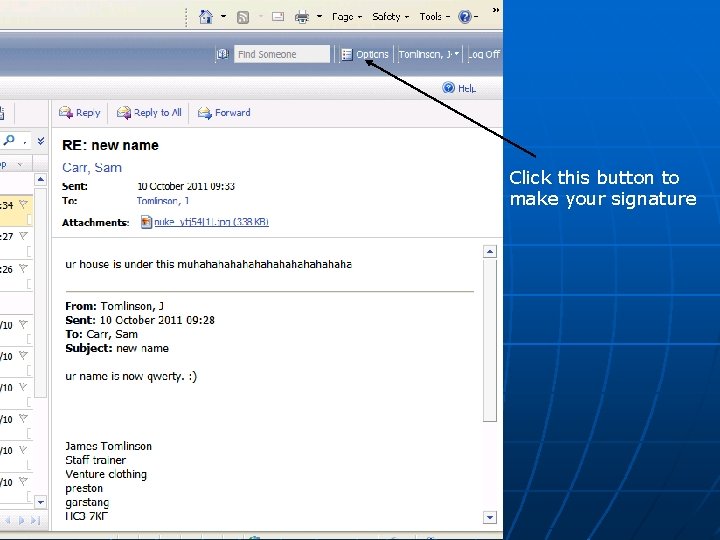Go to last page of messages
The height and width of the screenshot is (540, 720).
tap(36, 520)
